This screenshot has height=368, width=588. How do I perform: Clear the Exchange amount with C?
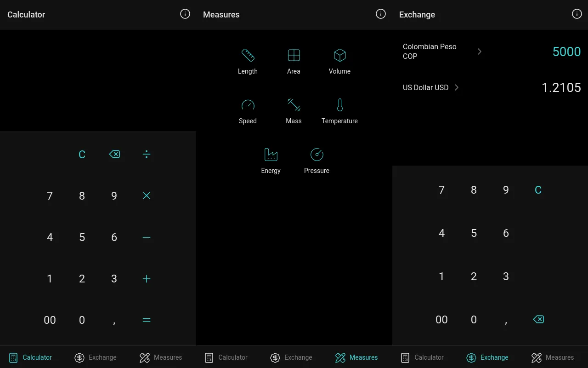coord(538,190)
